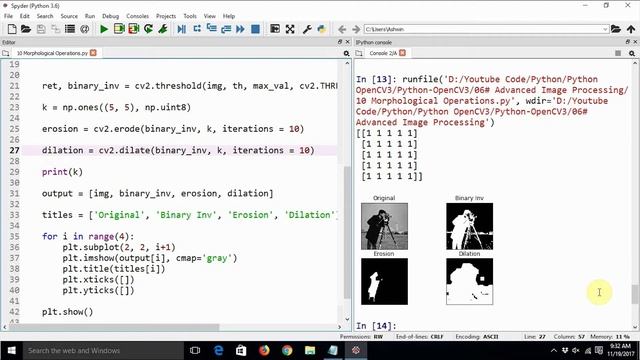Stop debugging with the blue square
Screen dimensions: 640x360
coord(255,29)
